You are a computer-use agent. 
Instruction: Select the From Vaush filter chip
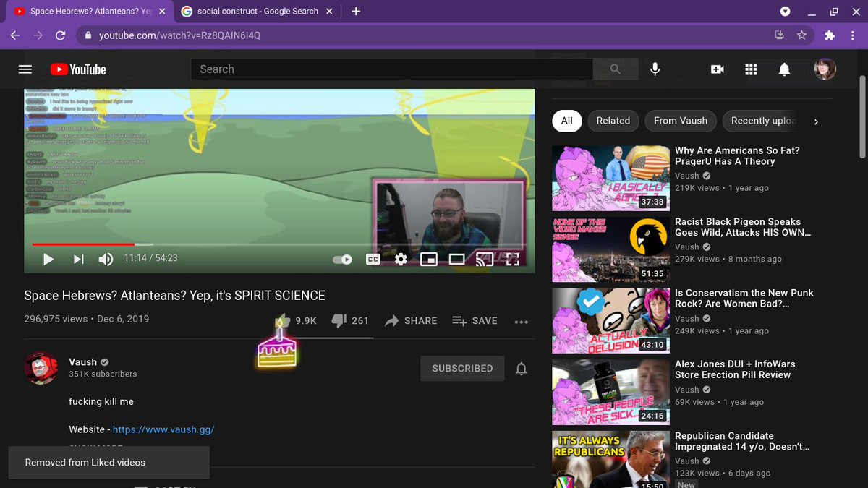click(681, 121)
